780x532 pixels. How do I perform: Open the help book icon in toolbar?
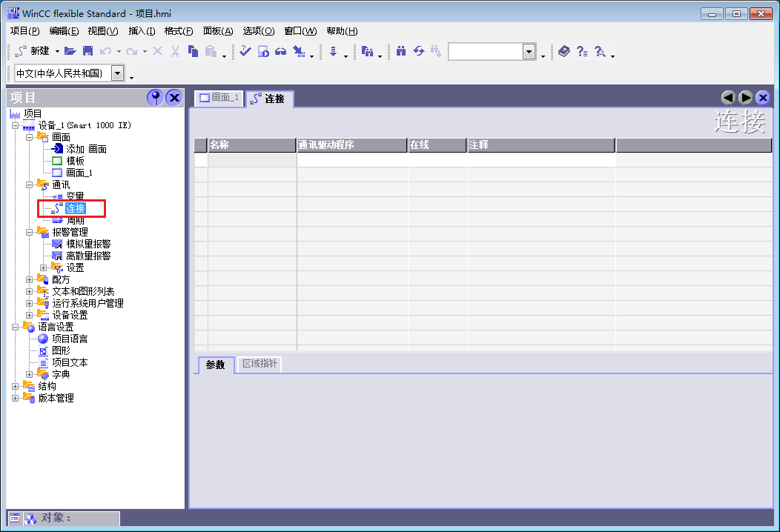pos(564,51)
